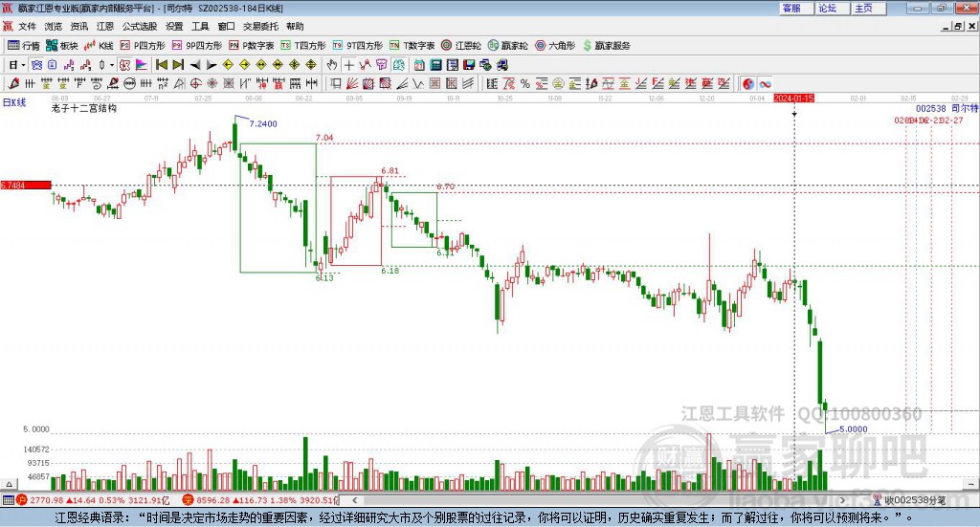Click the yellow diamond right-arrow icon
The height and width of the screenshot is (527, 980).
(244, 65)
